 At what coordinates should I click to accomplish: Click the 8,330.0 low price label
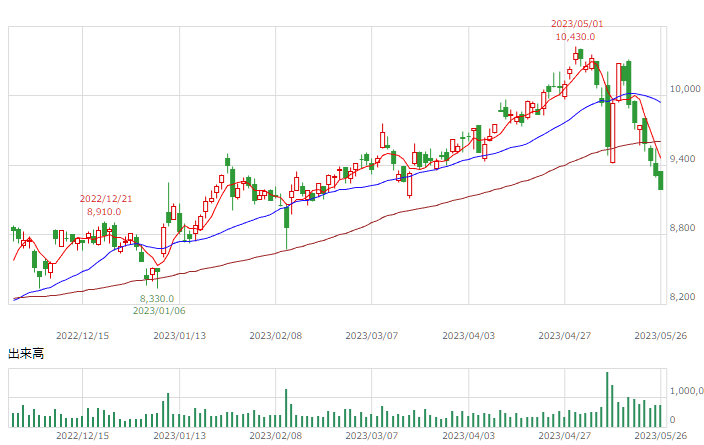pos(157,299)
